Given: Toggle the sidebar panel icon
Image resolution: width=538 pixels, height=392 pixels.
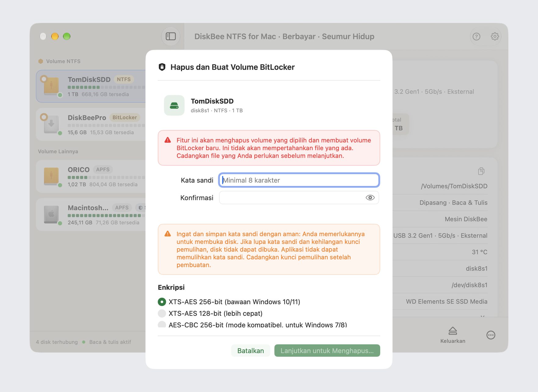Looking at the screenshot, I should pos(171,36).
